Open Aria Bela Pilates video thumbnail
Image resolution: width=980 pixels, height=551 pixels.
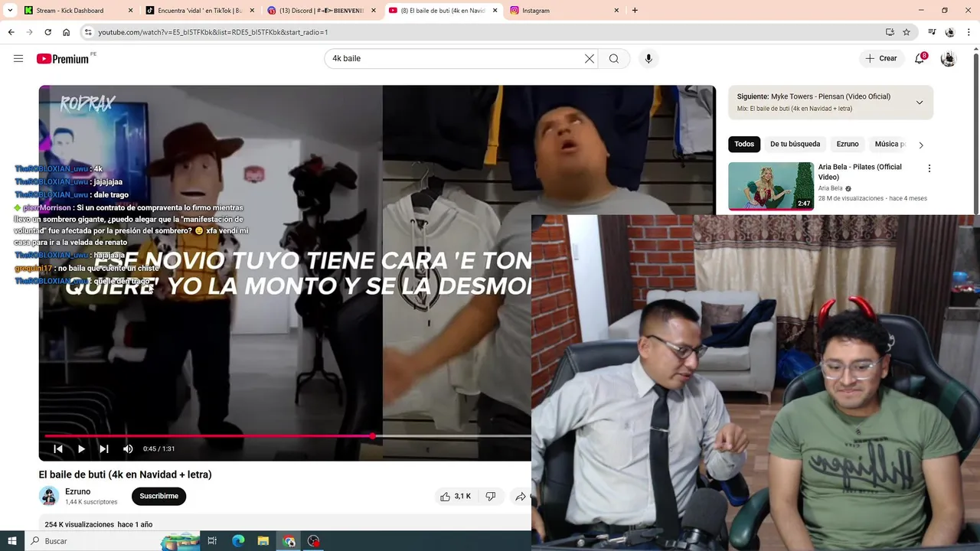pos(771,186)
